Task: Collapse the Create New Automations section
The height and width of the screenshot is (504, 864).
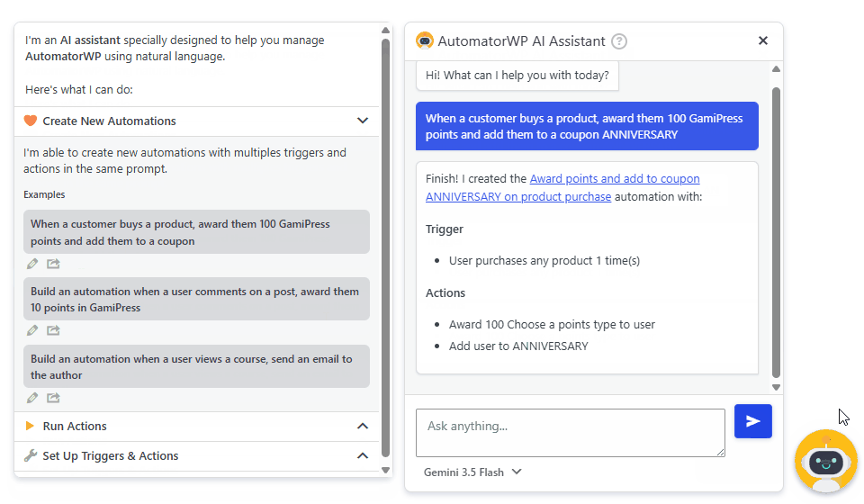Action: (362, 121)
